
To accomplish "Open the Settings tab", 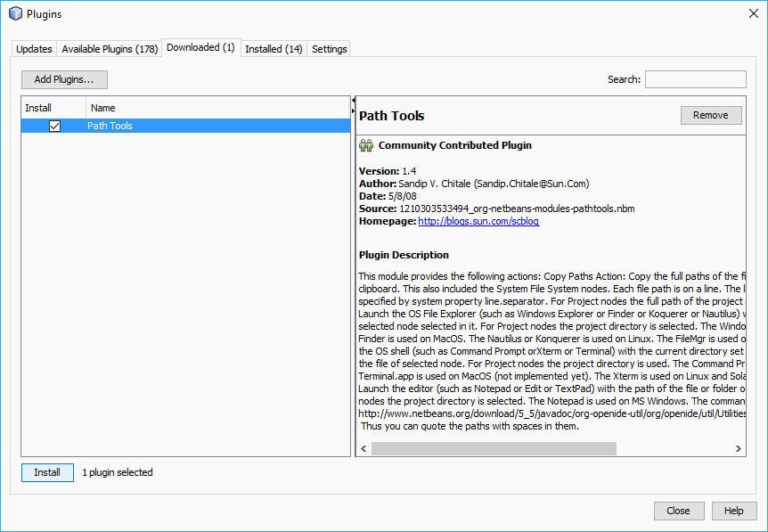I will coord(329,49).
